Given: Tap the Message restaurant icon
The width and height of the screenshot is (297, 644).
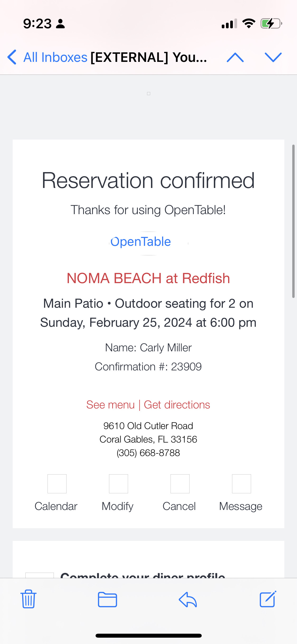Looking at the screenshot, I should click(x=241, y=484).
